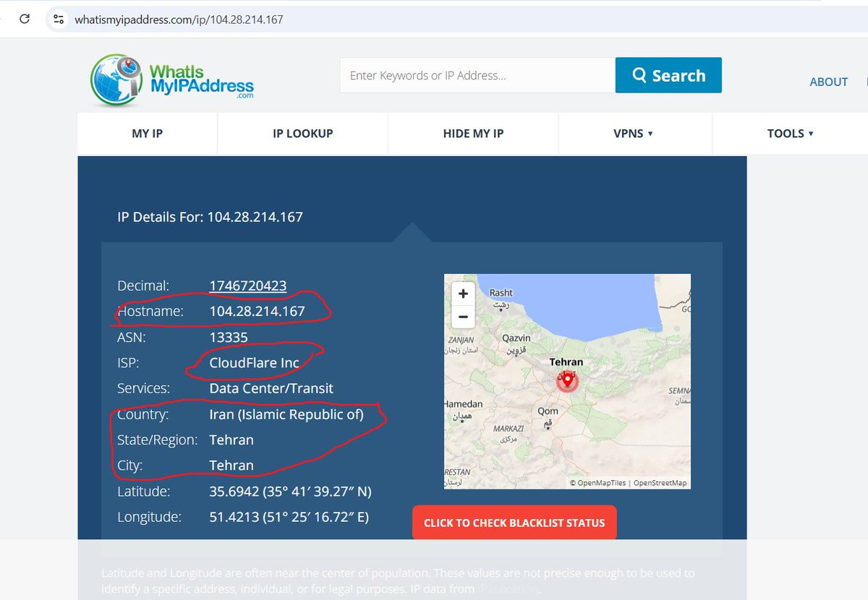Focus the Enter Keywords or IP Address field
This screenshot has height=600, width=868.
tap(477, 75)
